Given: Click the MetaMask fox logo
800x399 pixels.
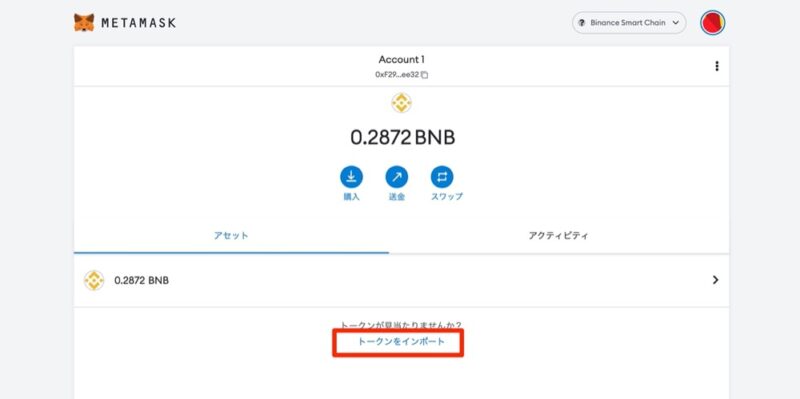Looking at the screenshot, I should pos(84,22).
